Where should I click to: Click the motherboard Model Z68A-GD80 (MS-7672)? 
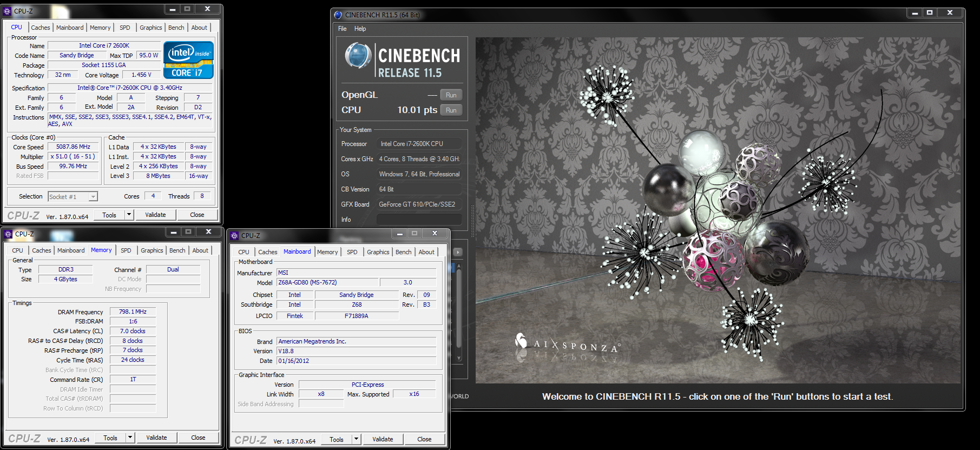(x=327, y=283)
